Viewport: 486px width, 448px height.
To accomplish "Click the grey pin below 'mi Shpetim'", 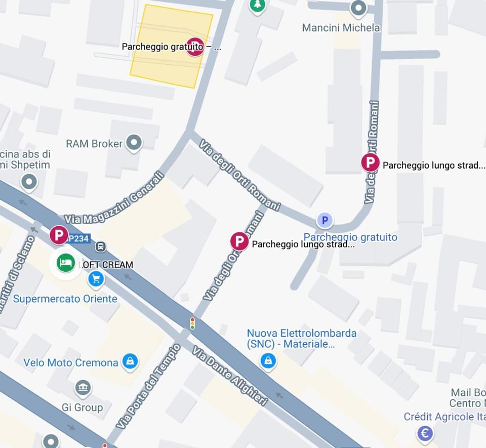I will click(29, 182).
